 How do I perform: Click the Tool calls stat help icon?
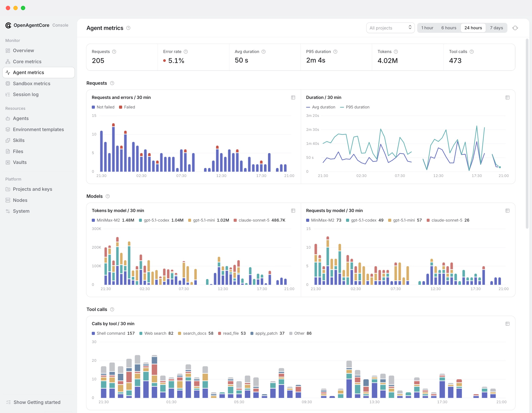tap(471, 52)
